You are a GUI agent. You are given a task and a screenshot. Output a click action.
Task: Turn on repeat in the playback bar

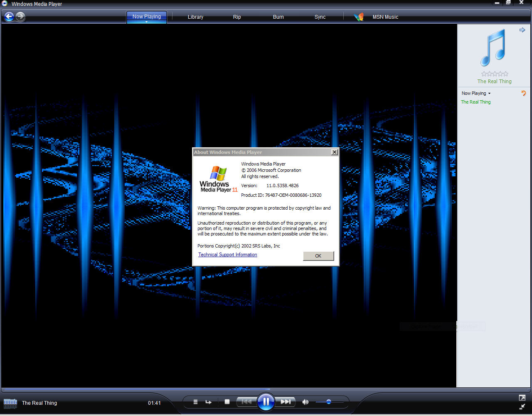(x=208, y=402)
